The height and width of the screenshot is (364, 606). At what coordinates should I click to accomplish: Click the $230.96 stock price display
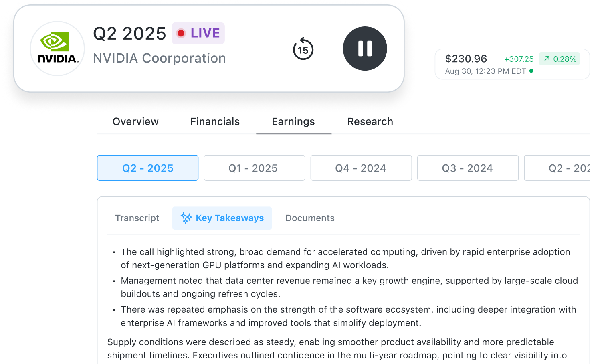pyautogui.click(x=466, y=59)
